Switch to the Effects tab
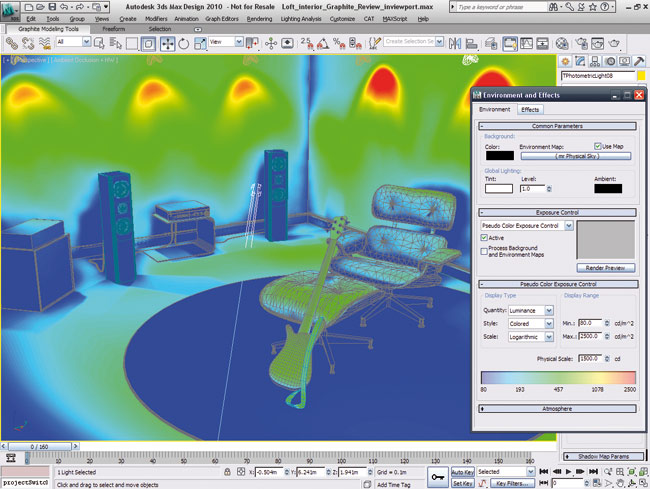 [530, 109]
